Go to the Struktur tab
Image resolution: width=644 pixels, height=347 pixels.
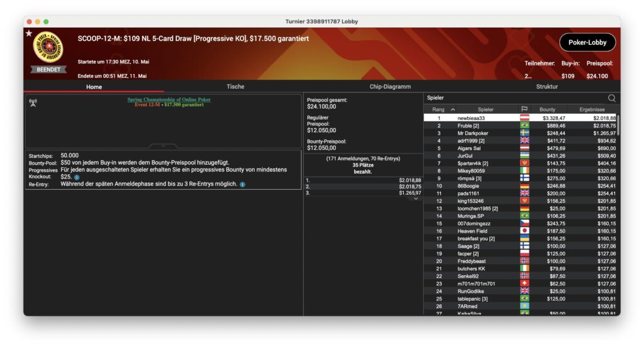pos(546,87)
